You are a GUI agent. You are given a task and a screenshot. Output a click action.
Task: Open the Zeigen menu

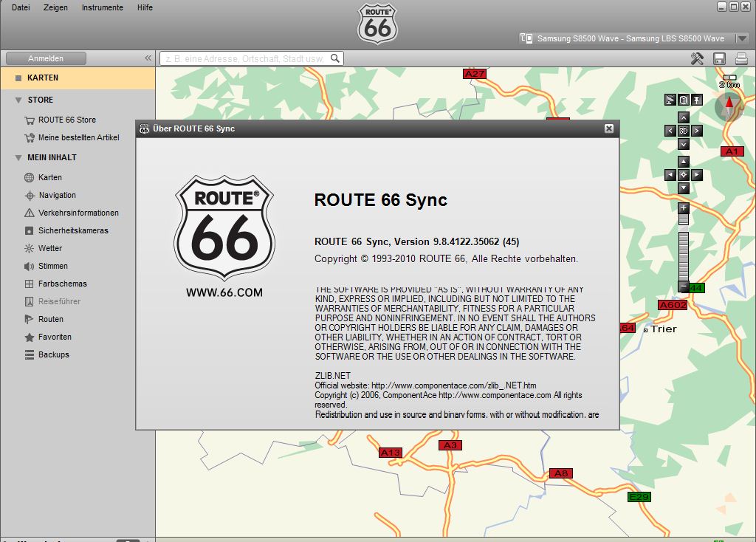coord(55,7)
